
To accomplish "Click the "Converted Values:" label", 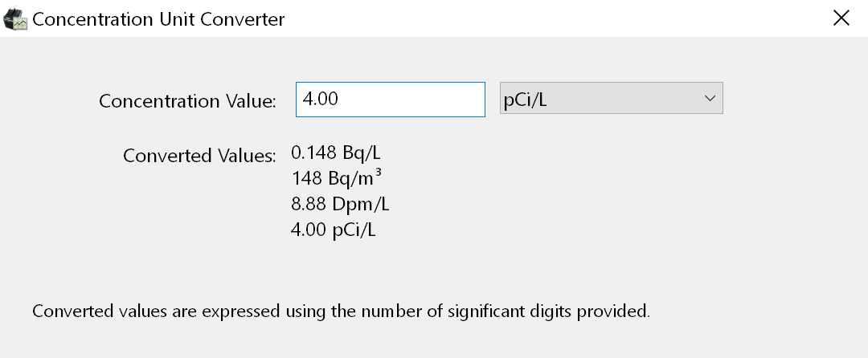I will [x=199, y=156].
